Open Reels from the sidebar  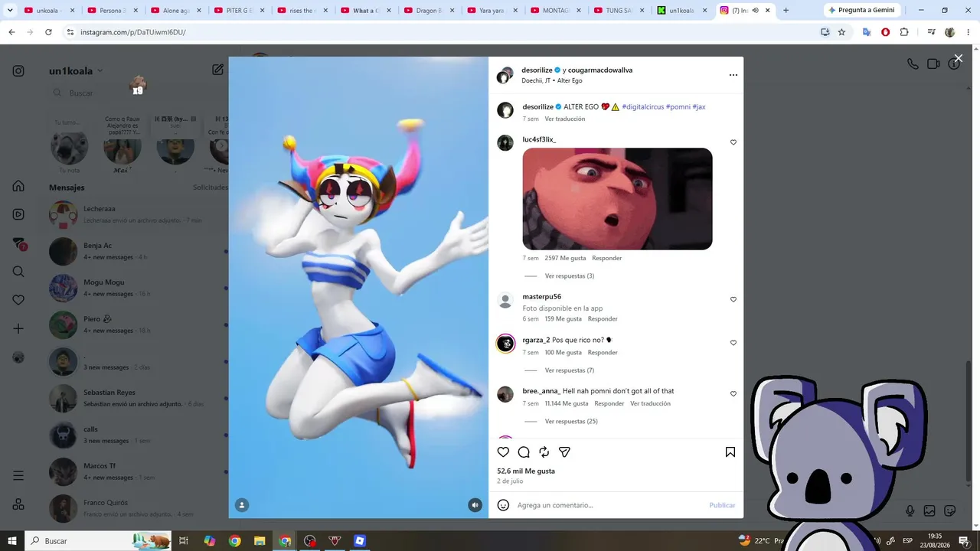(x=18, y=214)
